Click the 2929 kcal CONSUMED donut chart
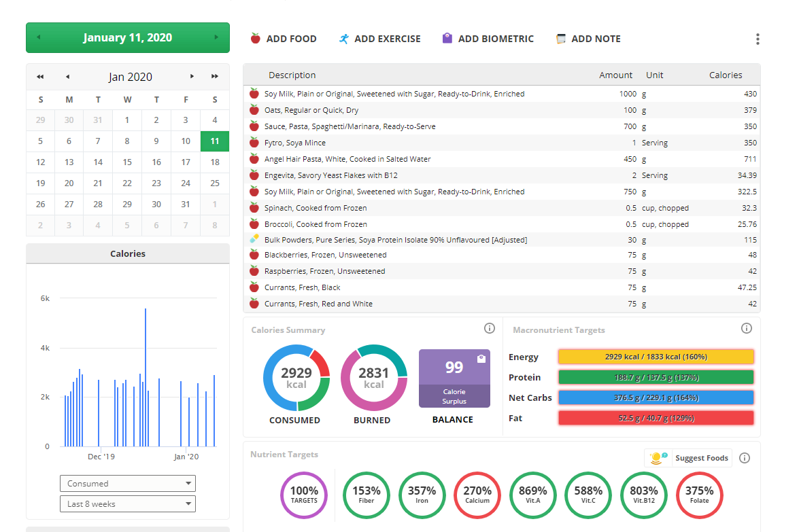Image resolution: width=799 pixels, height=532 pixels. point(296,378)
